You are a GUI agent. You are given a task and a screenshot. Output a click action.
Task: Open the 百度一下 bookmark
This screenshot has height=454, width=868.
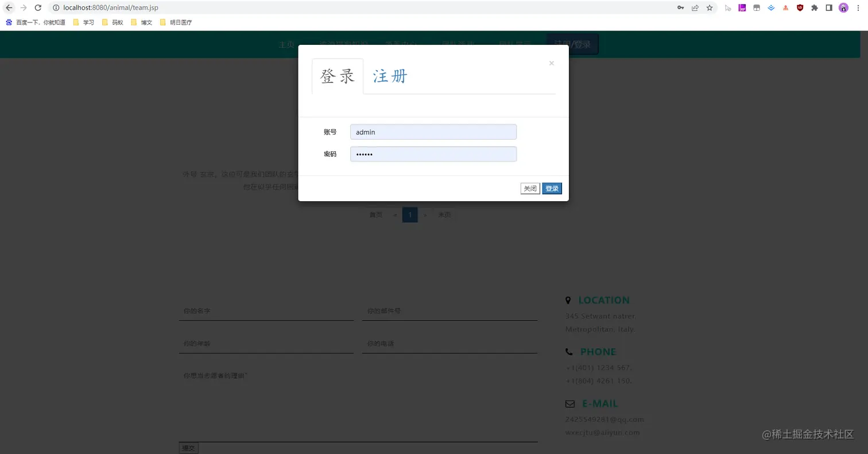(x=35, y=22)
